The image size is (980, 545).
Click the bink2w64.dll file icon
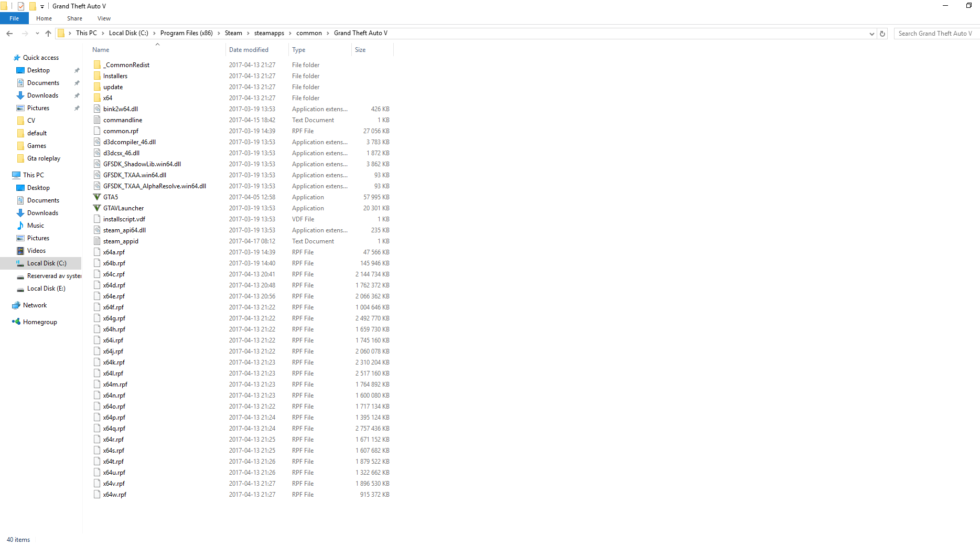coord(97,109)
